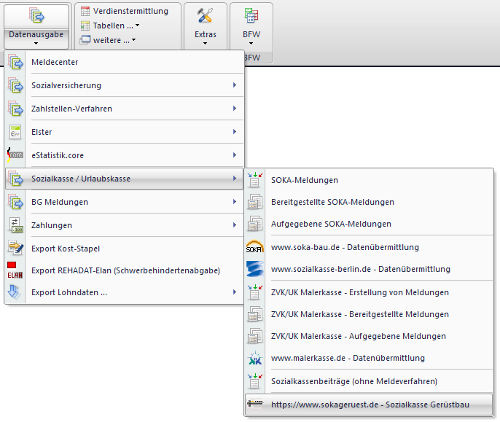This screenshot has height=422, width=500.
Task: Click the Export Lohndaten download icon
Action: (x=14, y=292)
